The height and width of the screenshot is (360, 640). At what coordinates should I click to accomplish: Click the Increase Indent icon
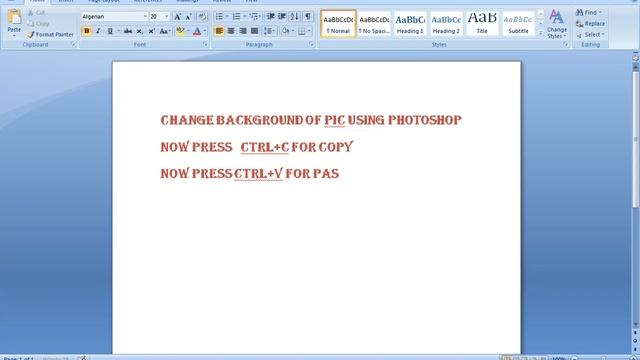tap(282, 16)
